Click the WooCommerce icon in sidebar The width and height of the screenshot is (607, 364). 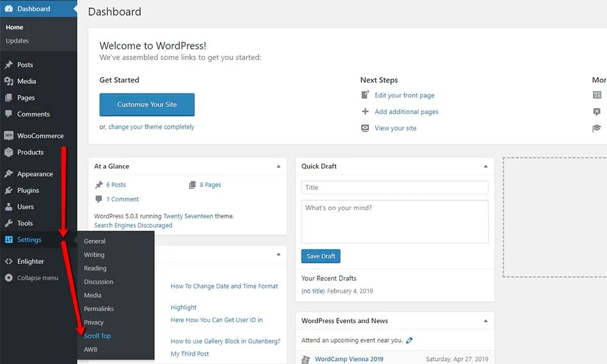(x=8, y=135)
